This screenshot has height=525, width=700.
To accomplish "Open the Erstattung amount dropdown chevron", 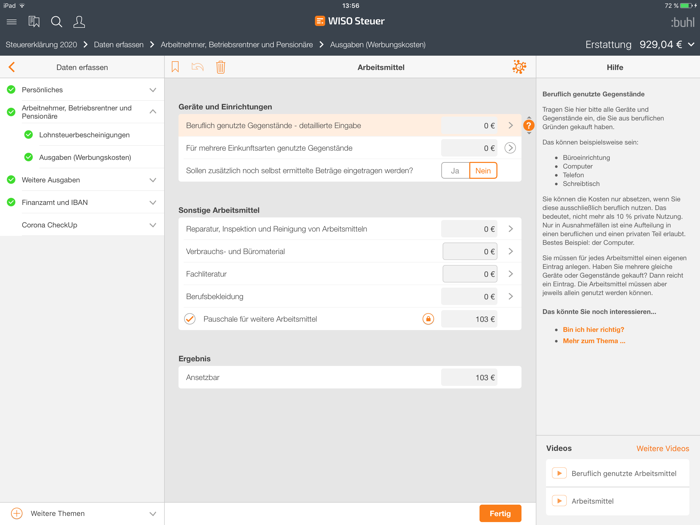I will (691, 44).
